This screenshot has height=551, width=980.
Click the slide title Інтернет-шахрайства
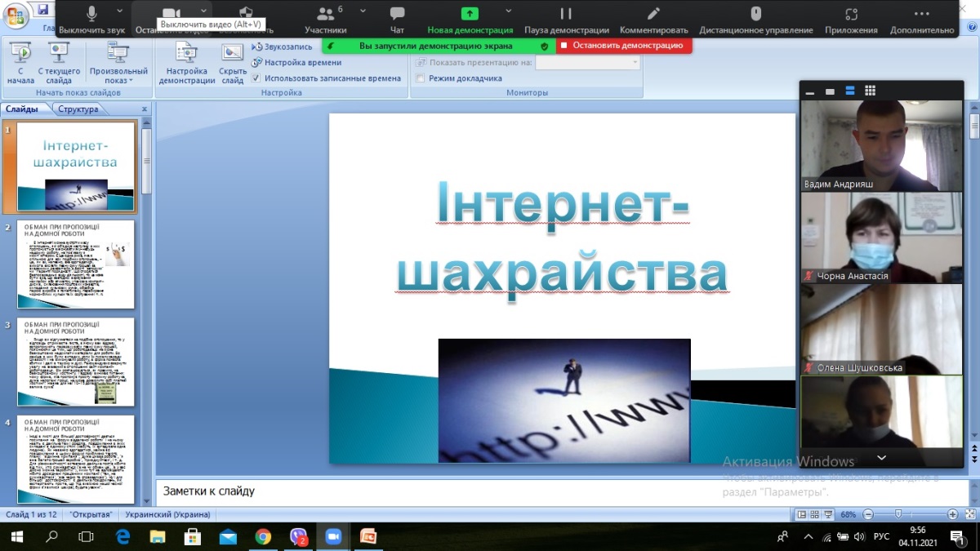[562, 237]
